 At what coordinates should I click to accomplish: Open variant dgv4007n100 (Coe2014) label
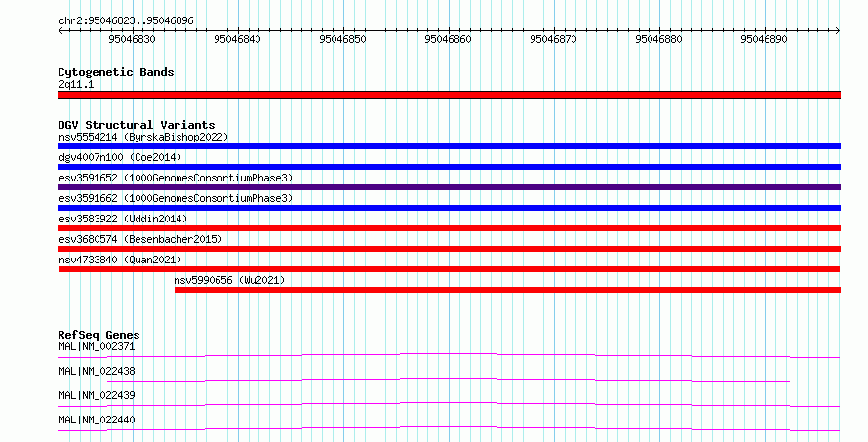pyautogui.click(x=120, y=157)
